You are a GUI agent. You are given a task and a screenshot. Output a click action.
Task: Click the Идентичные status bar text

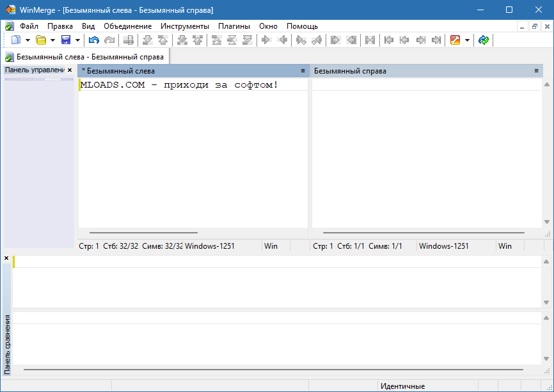coord(402,386)
